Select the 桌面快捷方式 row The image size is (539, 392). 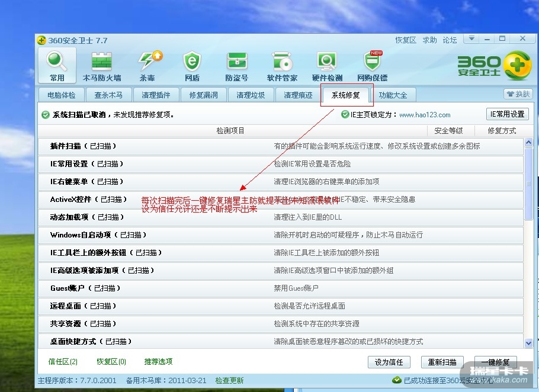tap(281, 342)
